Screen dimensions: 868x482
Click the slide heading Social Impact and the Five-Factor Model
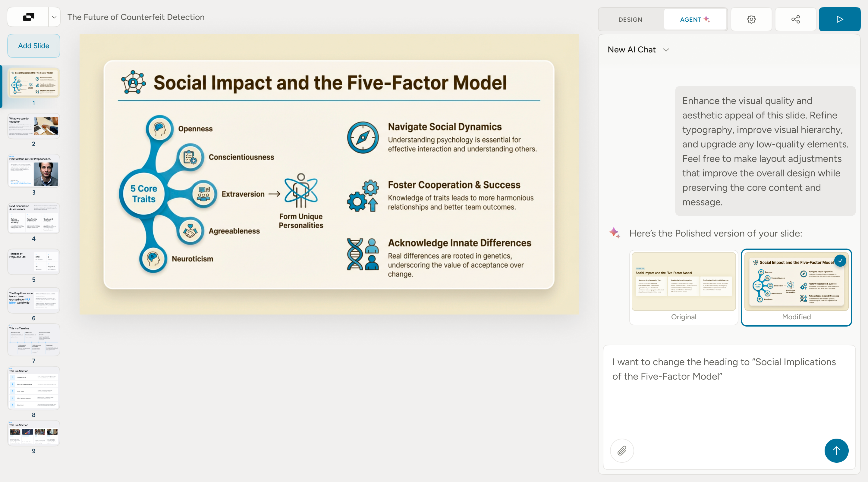pos(330,83)
